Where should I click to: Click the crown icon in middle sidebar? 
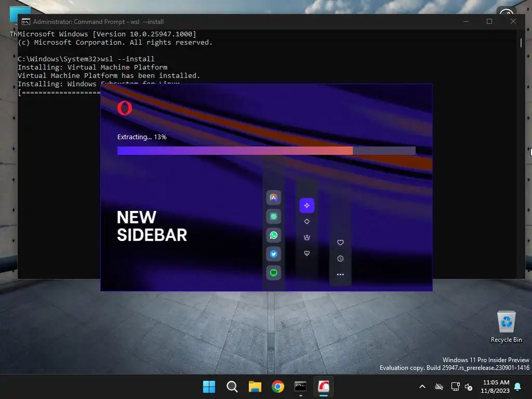click(307, 237)
